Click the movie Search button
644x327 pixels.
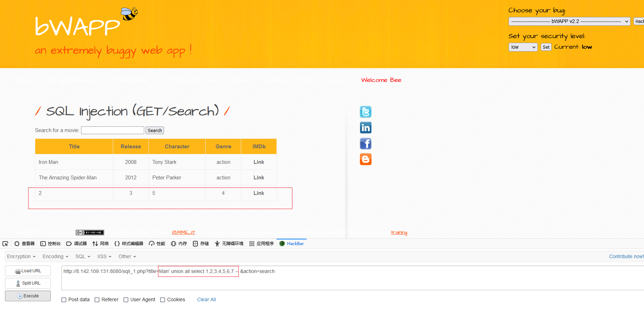(x=155, y=130)
